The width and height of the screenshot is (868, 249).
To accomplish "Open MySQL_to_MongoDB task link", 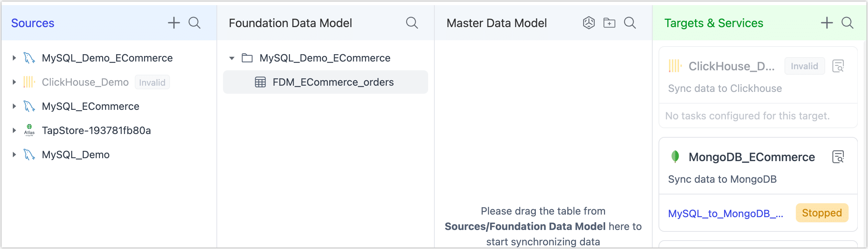I will pos(726,213).
